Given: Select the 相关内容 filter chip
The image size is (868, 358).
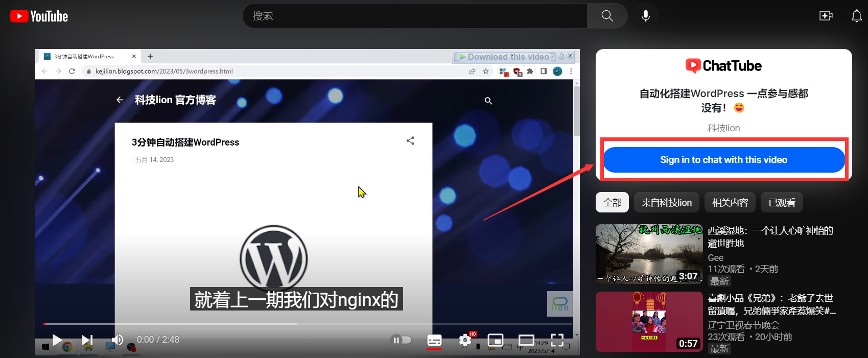Looking at the screenshot, I should 730,203.
